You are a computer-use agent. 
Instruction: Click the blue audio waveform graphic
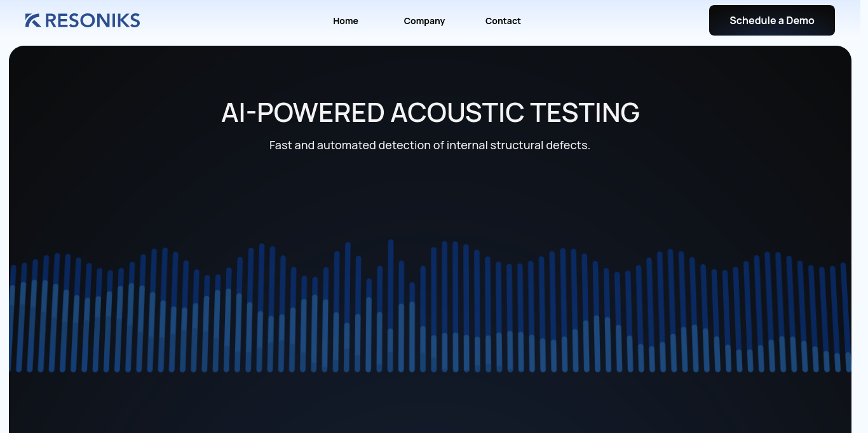tap(430, 308)
